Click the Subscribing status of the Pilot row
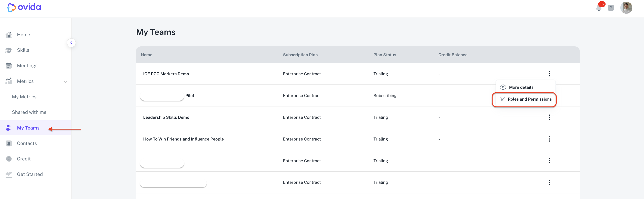 click(x=385, y=96)
